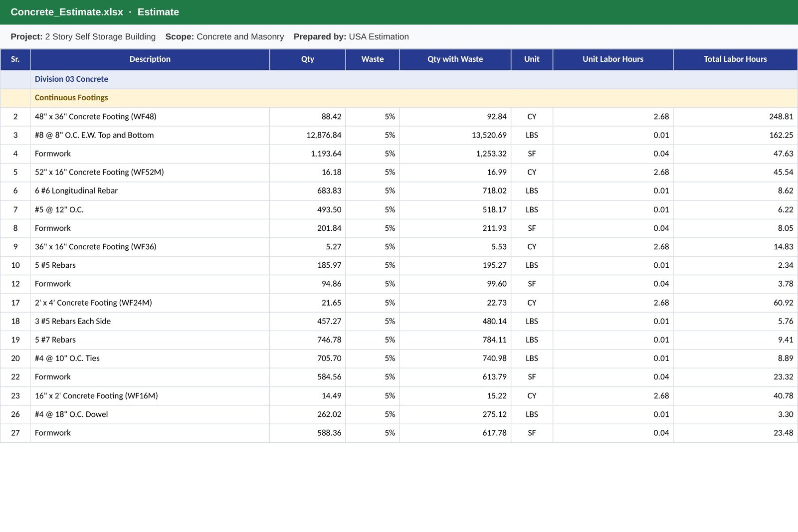Select cell #4 @ 18" O.C. Dowel
798x532 pixels.
coord(150,414)
